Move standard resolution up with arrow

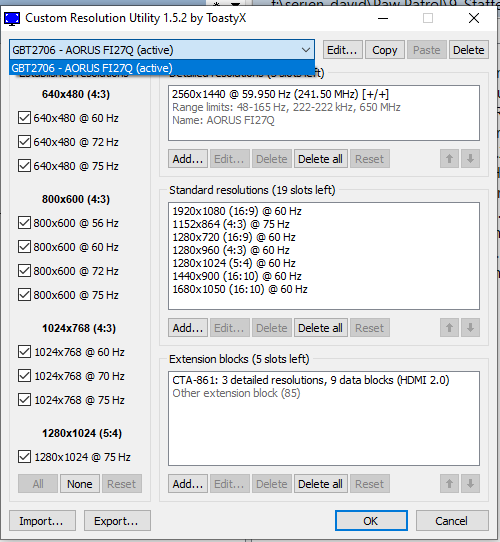[x=449, y=327]
